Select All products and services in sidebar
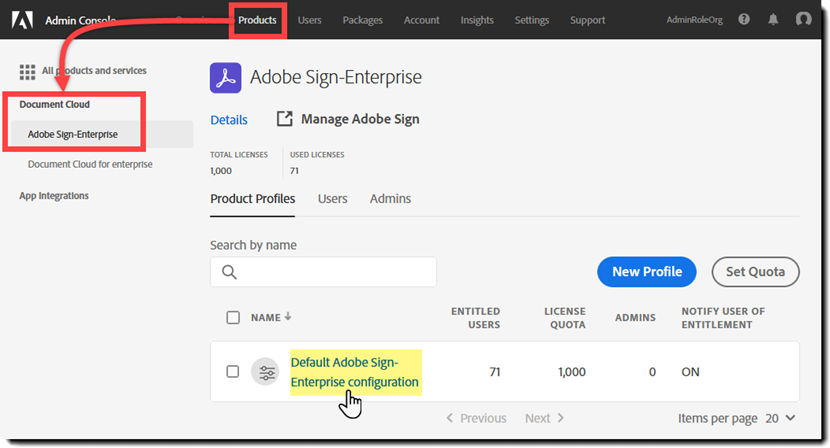Screen dimensions: 830x448 click(94, 70)
